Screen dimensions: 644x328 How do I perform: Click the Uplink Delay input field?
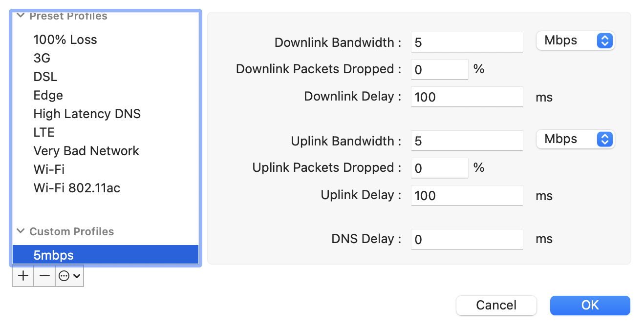pos(467,196)
